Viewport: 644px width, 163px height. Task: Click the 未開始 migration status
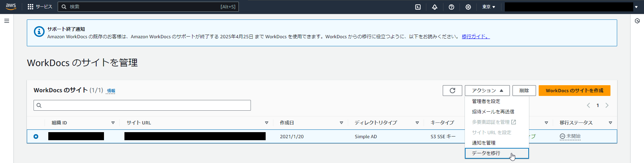coord(570,136)
